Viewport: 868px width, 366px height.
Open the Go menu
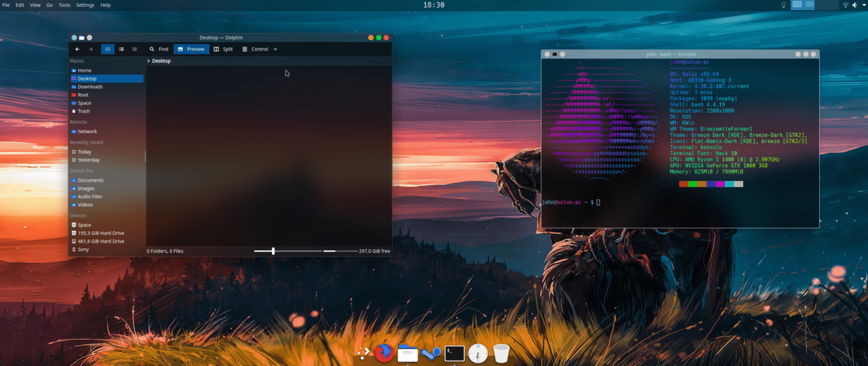click(x=50, y=5)
